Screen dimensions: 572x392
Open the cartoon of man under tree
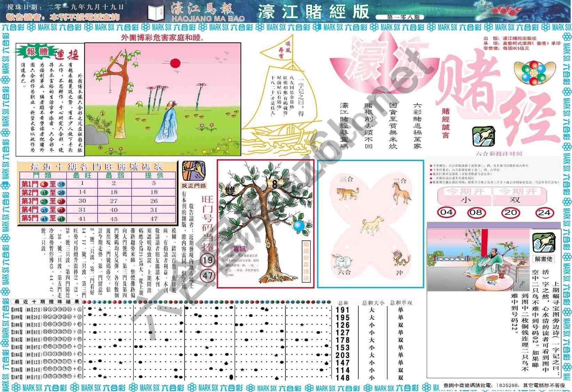tap(163, 99)
